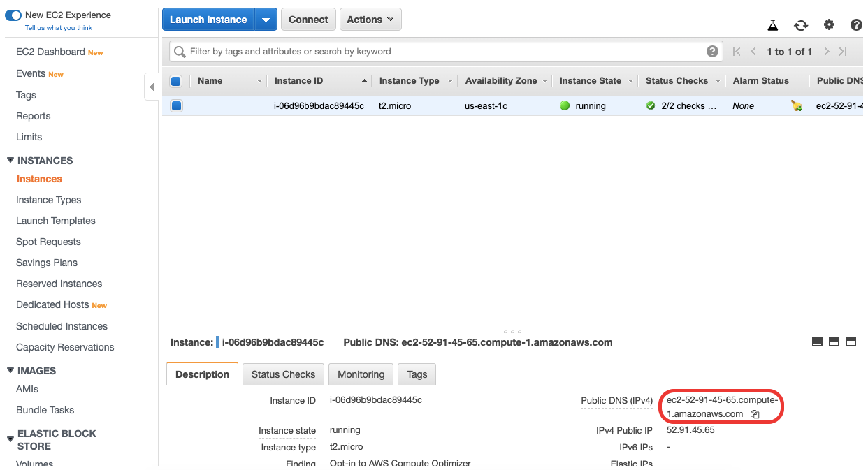Click the filter by tags search field
The image size is (868, 470).
[445, 51]
